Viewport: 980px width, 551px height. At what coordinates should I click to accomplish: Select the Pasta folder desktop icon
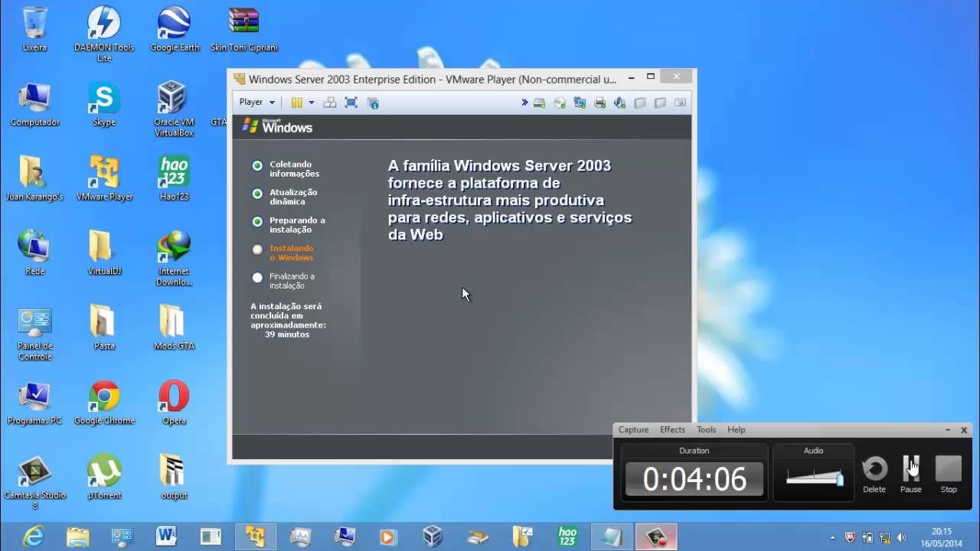tap(104, 328)
